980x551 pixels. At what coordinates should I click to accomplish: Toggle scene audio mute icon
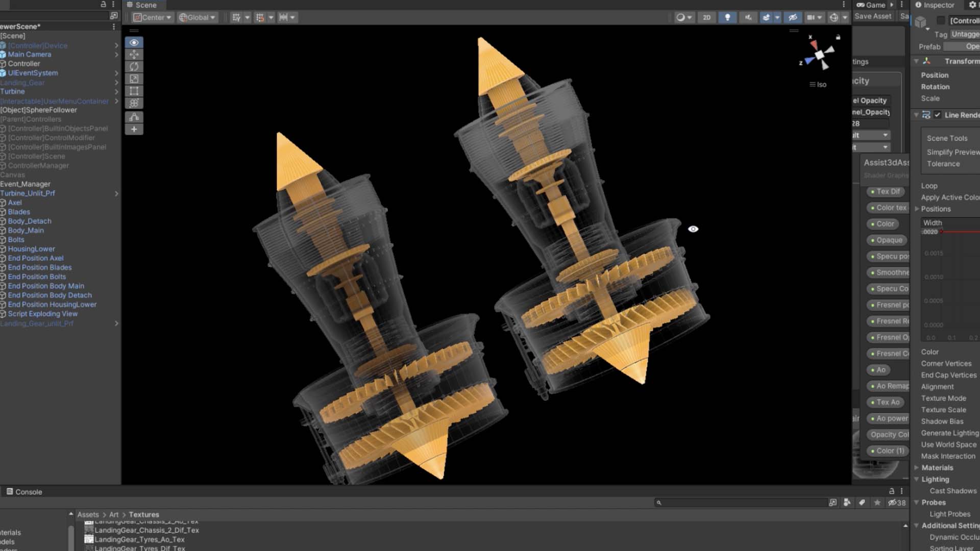coord(748,17)
